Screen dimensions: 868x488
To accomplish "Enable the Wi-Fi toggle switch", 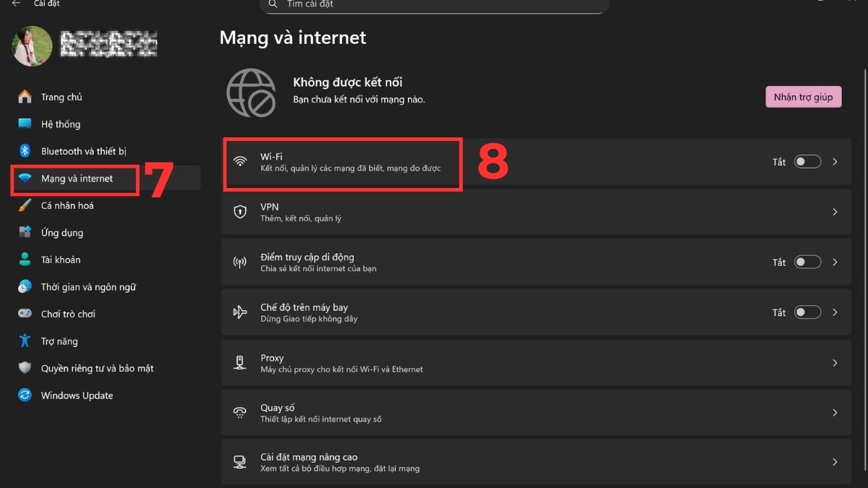I will (807, 161).
